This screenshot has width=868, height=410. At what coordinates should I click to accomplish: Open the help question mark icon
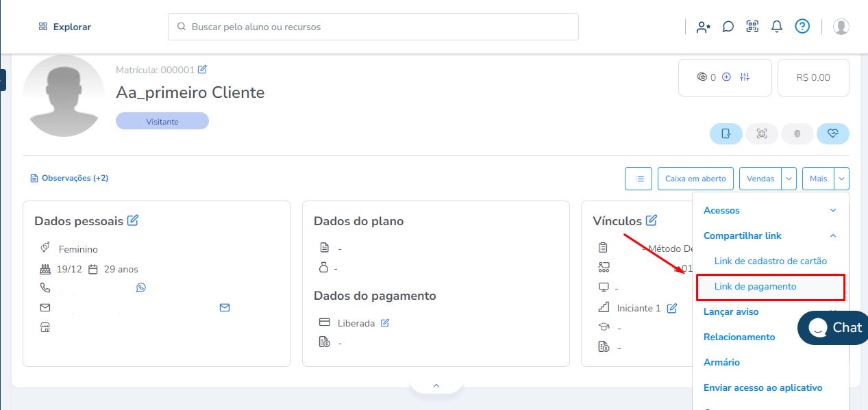802,27
